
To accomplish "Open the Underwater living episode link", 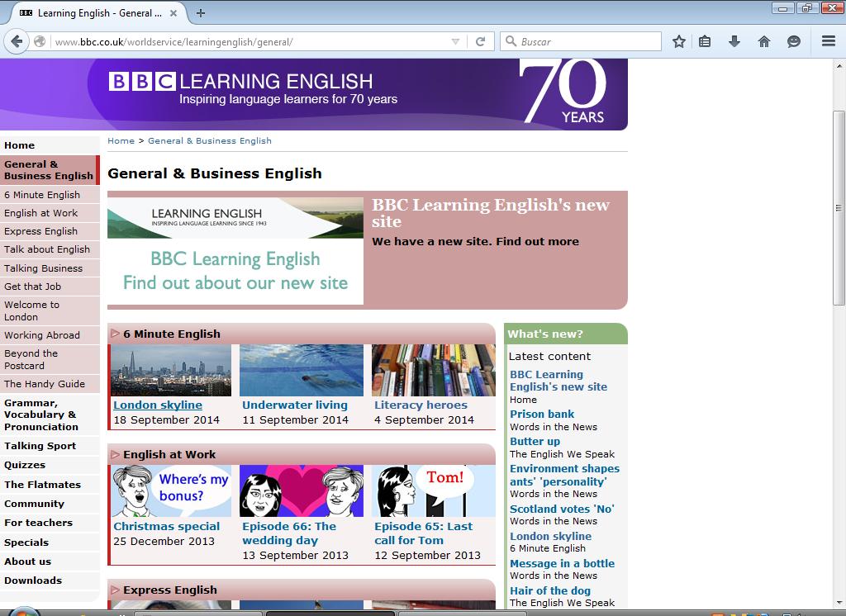I will click(x=295, y=405).
